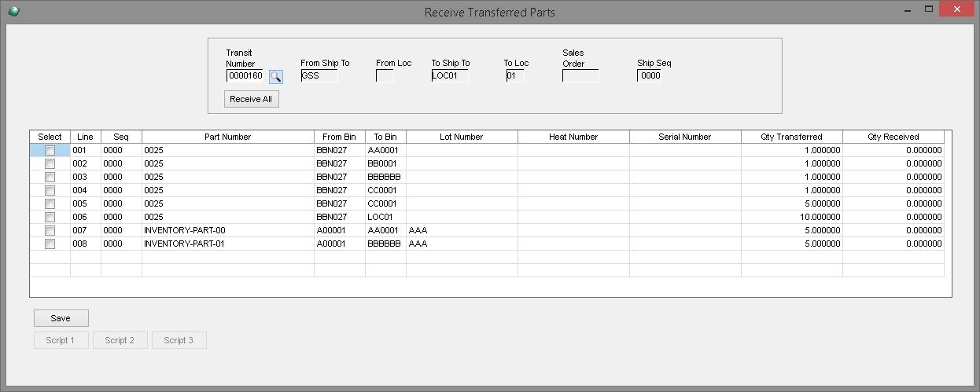Click the transit number lookup magnifier icon

pos(275,76)
